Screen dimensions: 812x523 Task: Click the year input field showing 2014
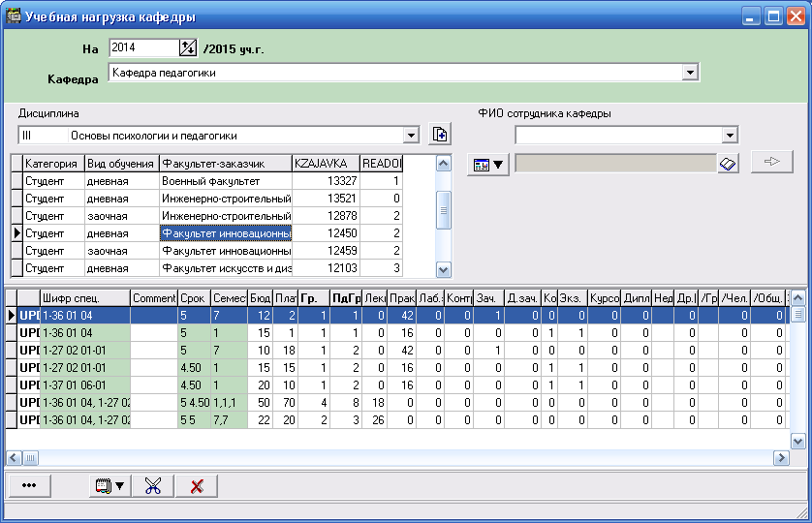143,47
